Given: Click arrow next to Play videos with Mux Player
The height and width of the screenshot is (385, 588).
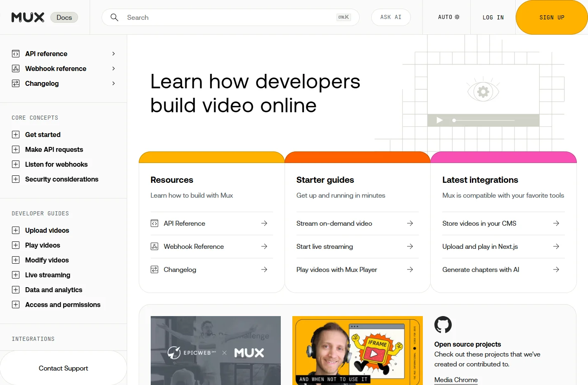Looking at the screenshot, I should 410,269.
